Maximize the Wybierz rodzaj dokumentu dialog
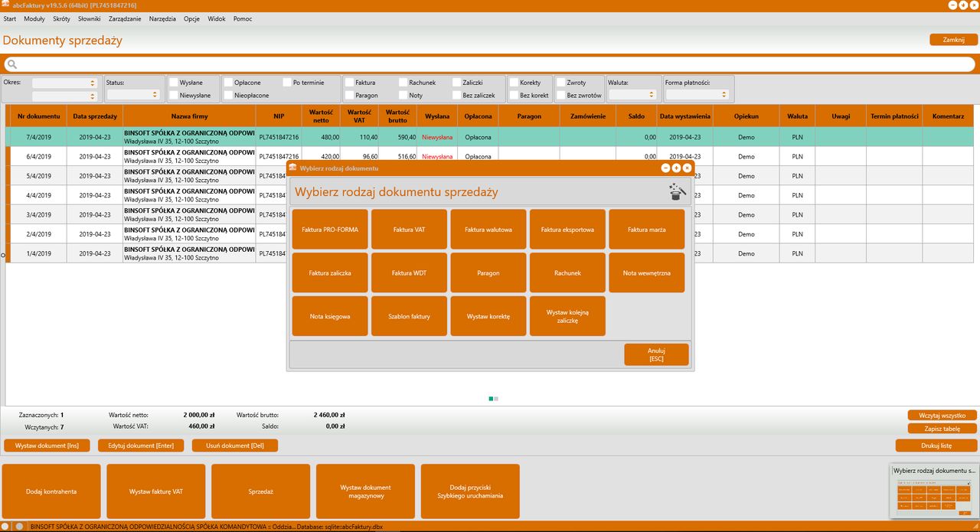This screenshot has width=980, height=532. coord(676,168)
